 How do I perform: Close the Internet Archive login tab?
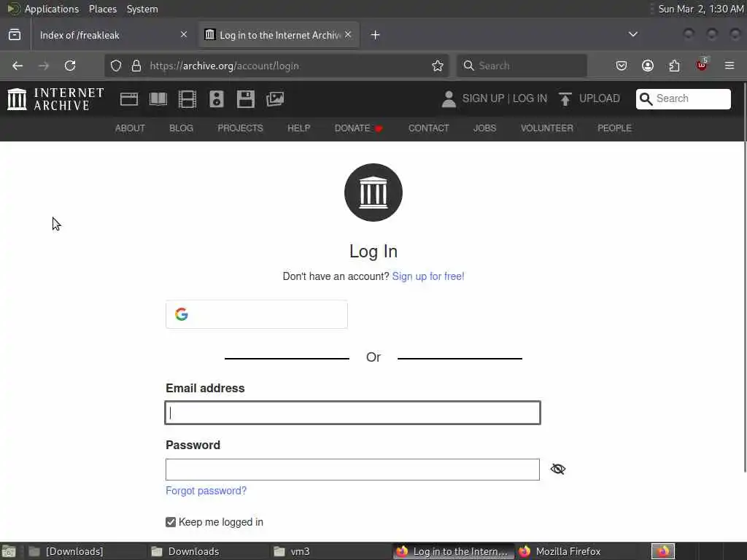(348, 35)
